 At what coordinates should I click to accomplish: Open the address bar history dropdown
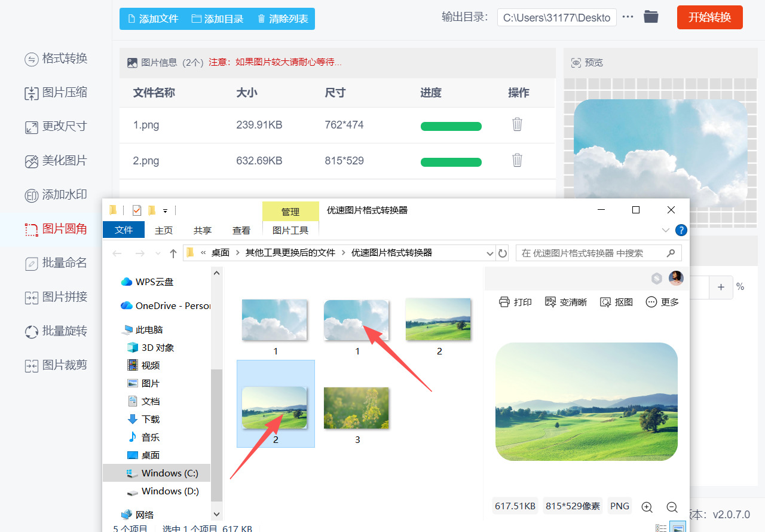(490, 253)
